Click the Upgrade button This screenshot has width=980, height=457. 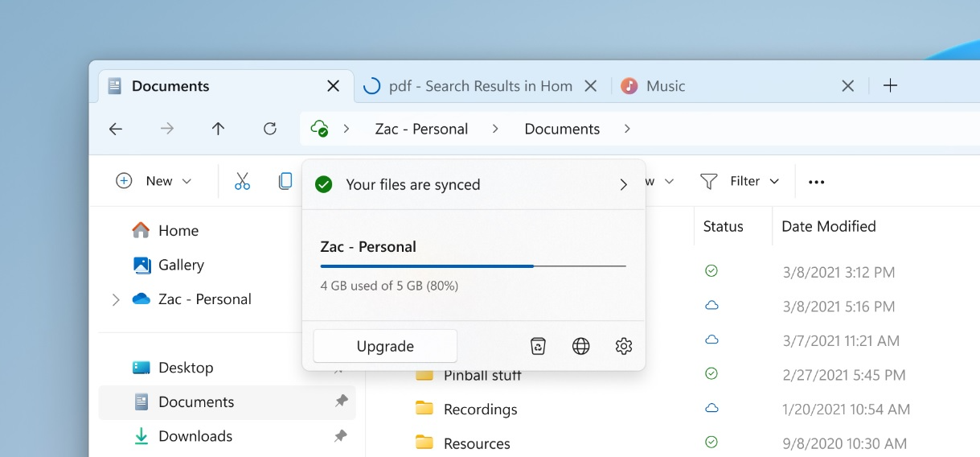(x=385, y=346)
